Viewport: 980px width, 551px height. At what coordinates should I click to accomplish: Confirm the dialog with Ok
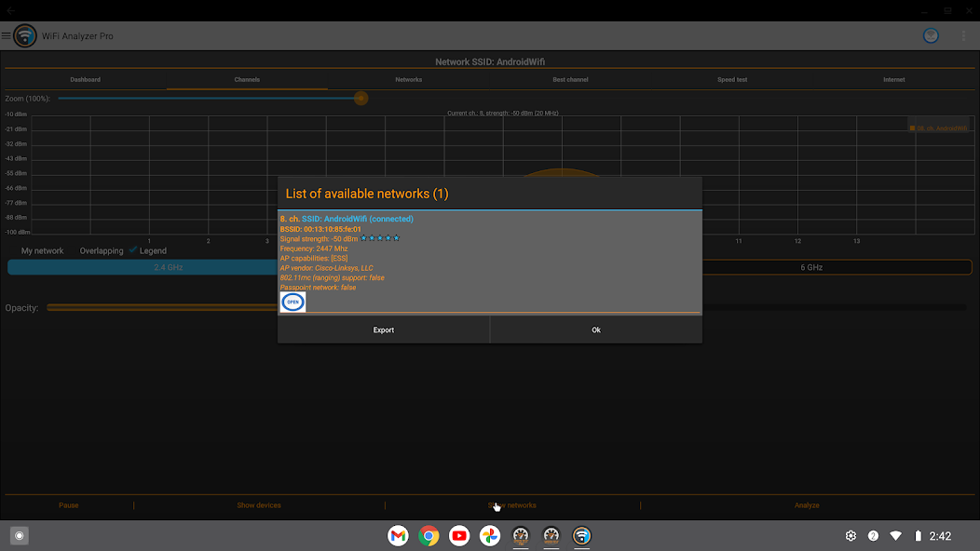(x=596, y=329)
